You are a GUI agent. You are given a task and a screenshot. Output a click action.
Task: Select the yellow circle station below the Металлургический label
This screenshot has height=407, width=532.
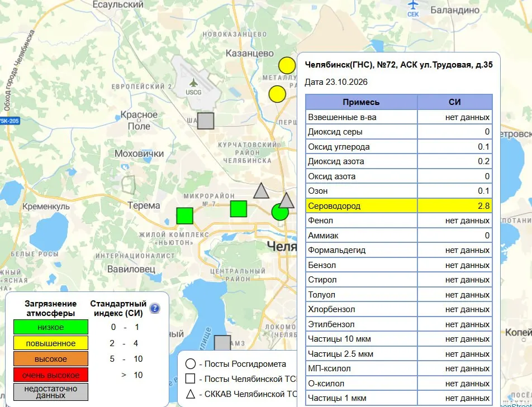point(277,94)
